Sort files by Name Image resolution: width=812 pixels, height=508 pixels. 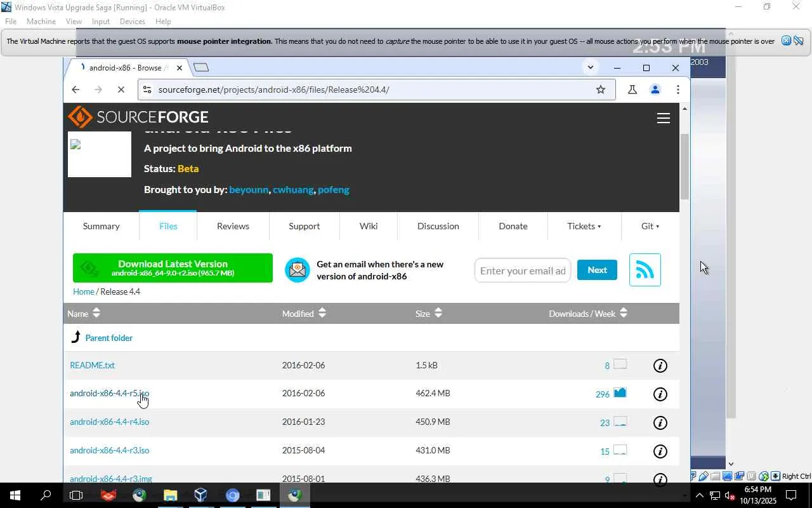point(84,314)
